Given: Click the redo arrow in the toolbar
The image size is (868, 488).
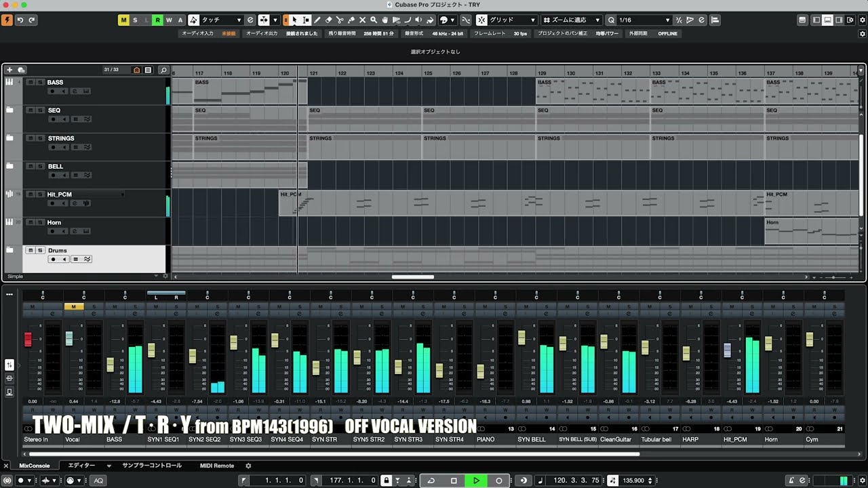Looking at the screenshot, I should [31, 20].
